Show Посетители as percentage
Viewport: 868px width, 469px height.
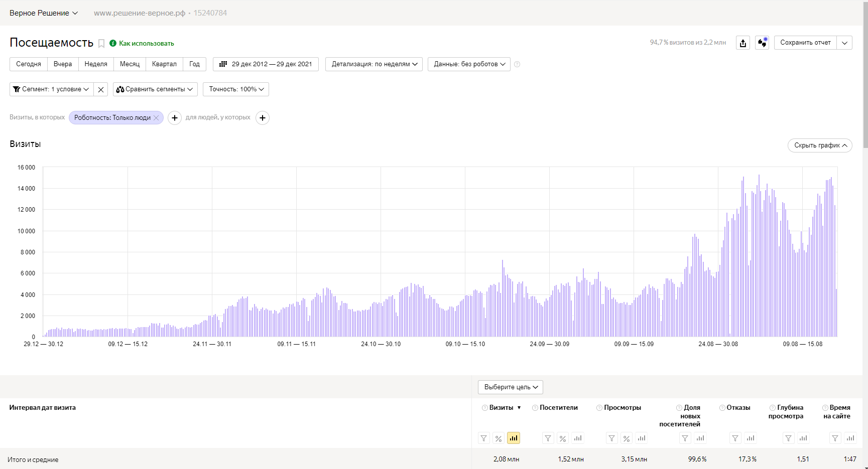[x=563, y=438]
